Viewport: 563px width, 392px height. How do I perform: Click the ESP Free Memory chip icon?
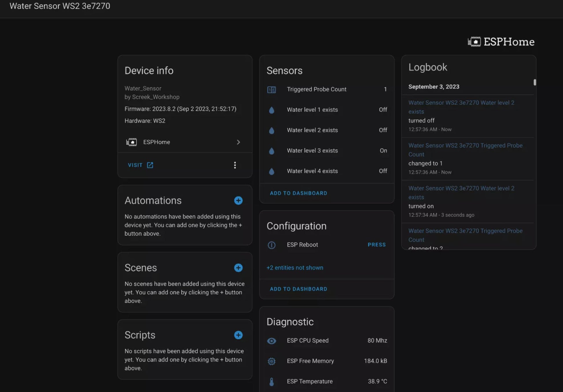point(271,361)
